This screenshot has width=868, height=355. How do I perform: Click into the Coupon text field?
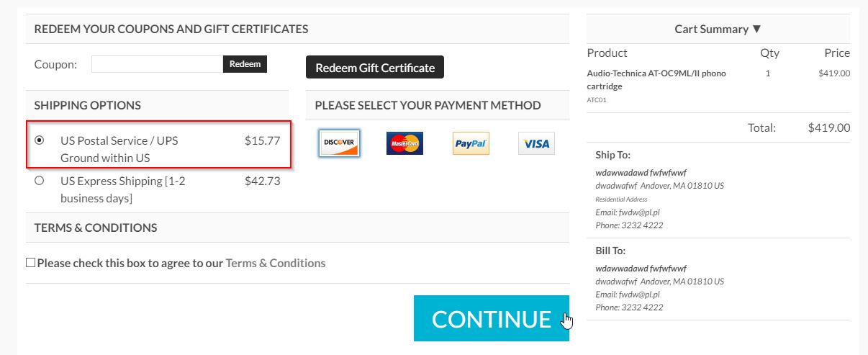click(x=157, y=64)
